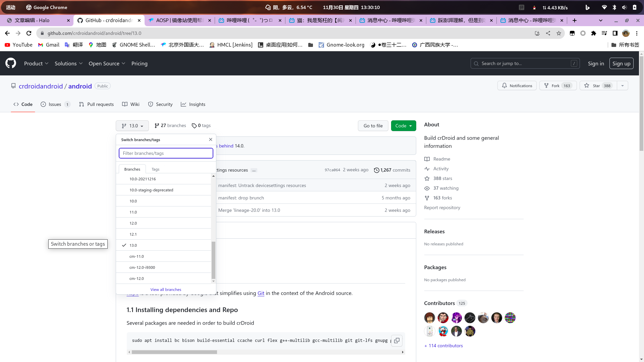Open the Pull requests tab
This screenshot has height=362, width=644.
coord(96,104)
